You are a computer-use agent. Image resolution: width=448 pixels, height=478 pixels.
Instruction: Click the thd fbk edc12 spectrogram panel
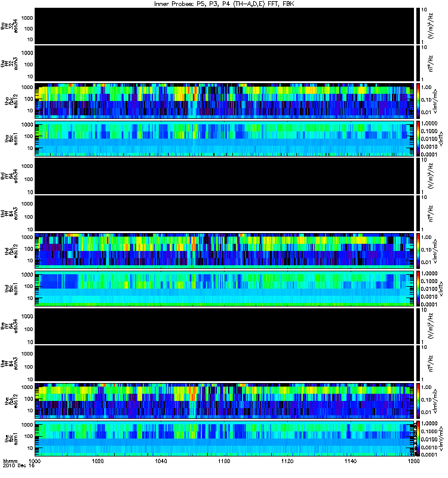tap(225, 251)
